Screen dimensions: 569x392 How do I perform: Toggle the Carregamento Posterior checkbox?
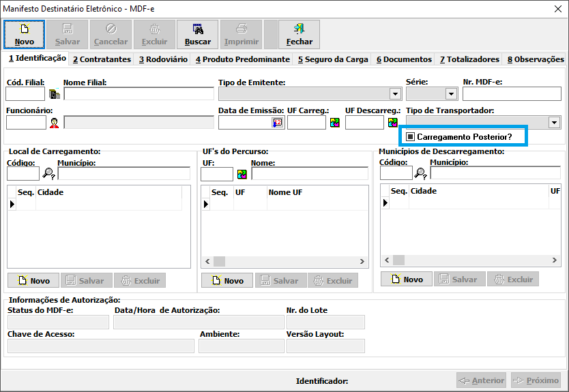pos(410,137)
